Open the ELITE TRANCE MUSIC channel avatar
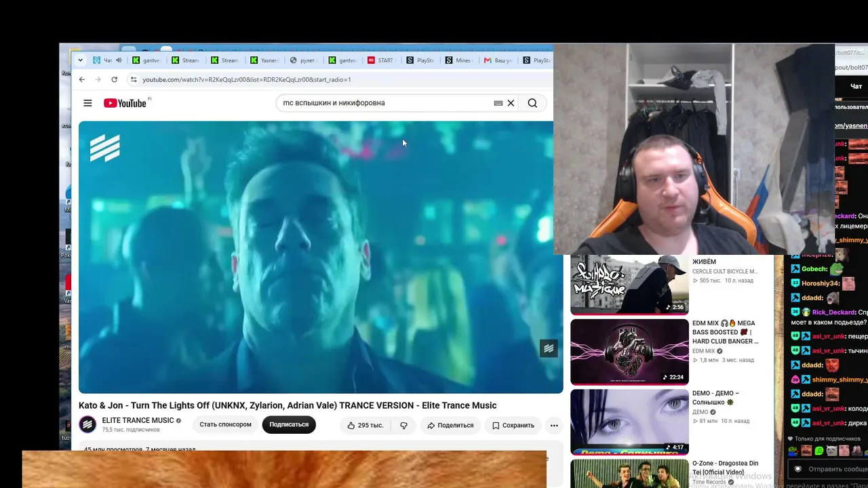 [x=87, y=424]
